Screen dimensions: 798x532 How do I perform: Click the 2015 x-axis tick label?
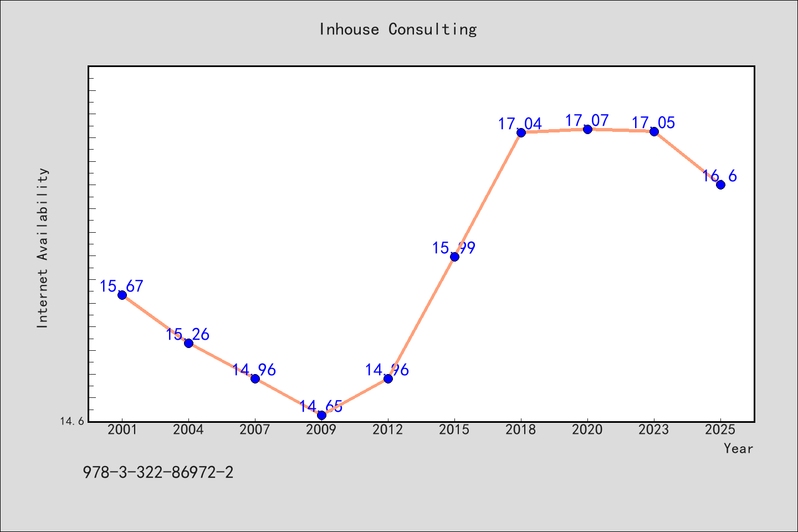pos(454,429)
